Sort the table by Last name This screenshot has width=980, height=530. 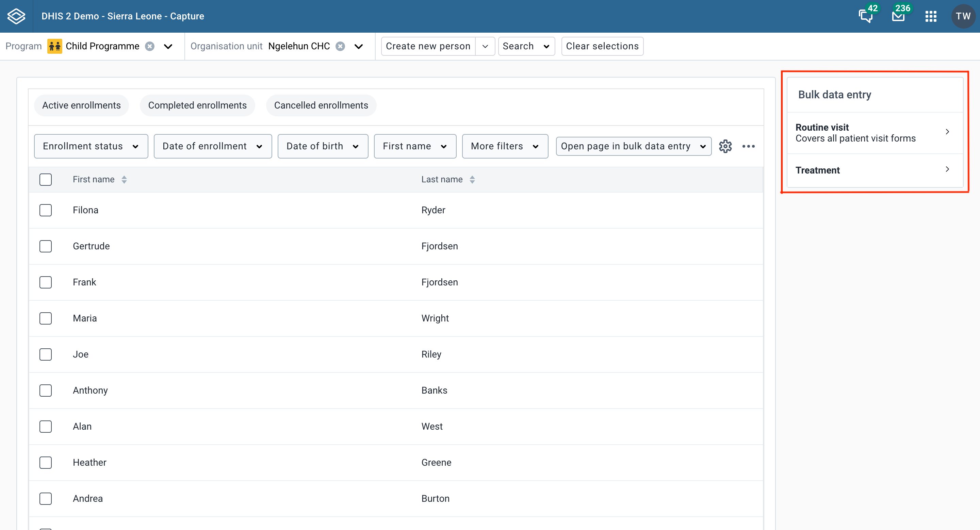472,179
